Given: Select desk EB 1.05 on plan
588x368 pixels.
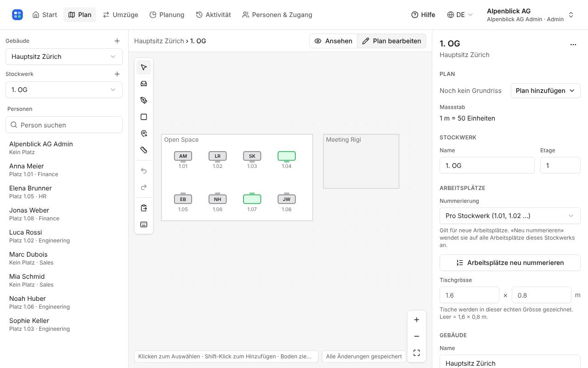Looking at the screenshot, I should 183,199.
